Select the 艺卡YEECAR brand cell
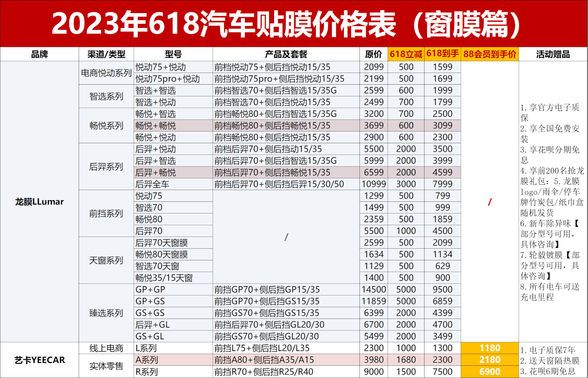The width and height of the screenshot is (588, 378). [40, 360]
